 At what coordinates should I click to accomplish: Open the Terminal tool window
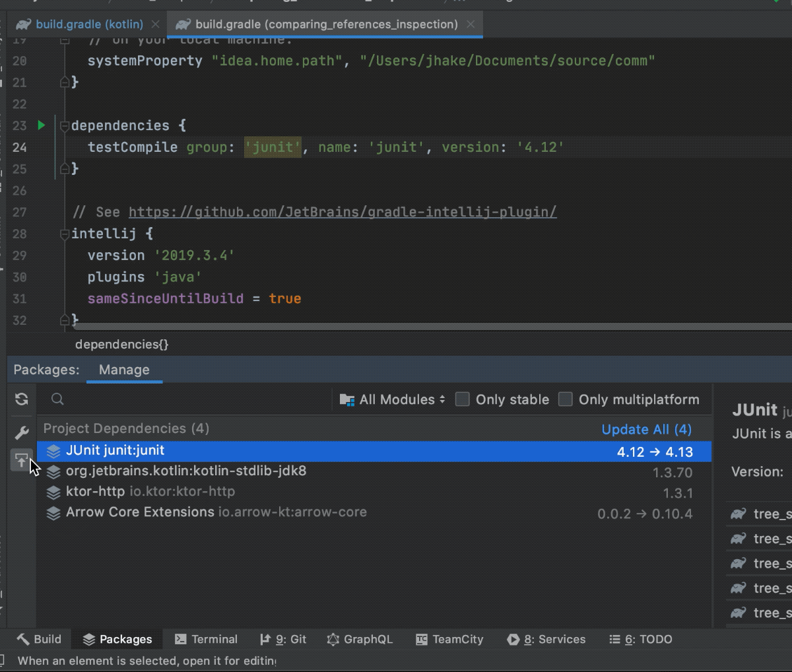point(206,639)
